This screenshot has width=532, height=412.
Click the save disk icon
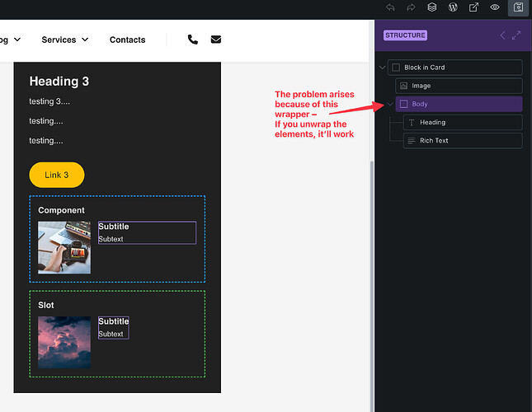click(518, 7)
